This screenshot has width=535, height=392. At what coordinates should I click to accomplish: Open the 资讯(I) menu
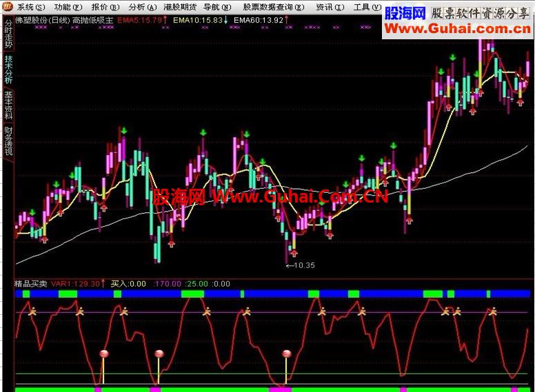pos(330,7)
